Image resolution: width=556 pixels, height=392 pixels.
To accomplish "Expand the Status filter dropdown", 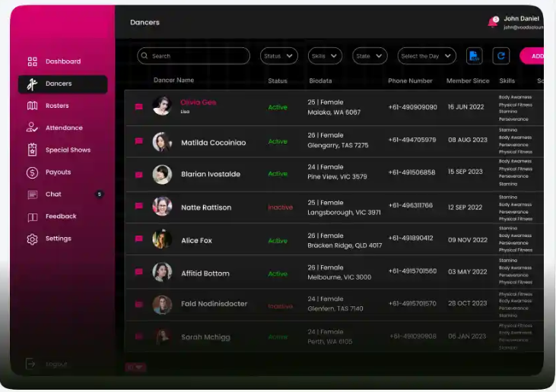I will click(x=279, y=56).
